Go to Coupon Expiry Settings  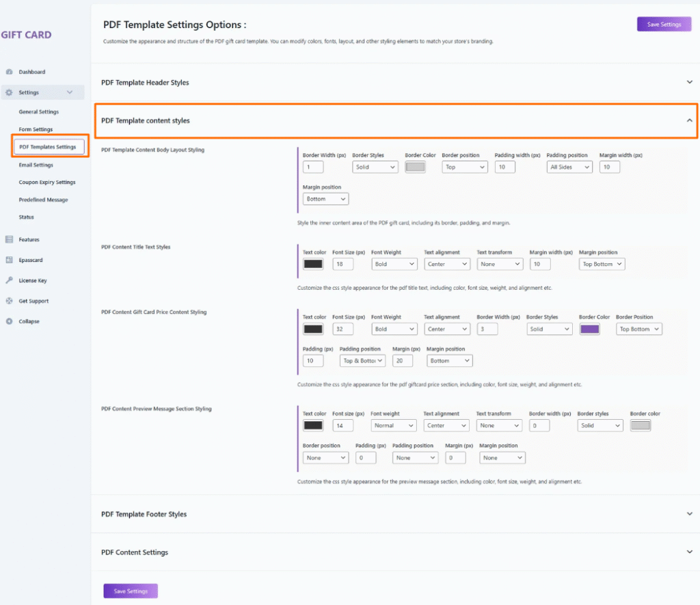point(47,183)
